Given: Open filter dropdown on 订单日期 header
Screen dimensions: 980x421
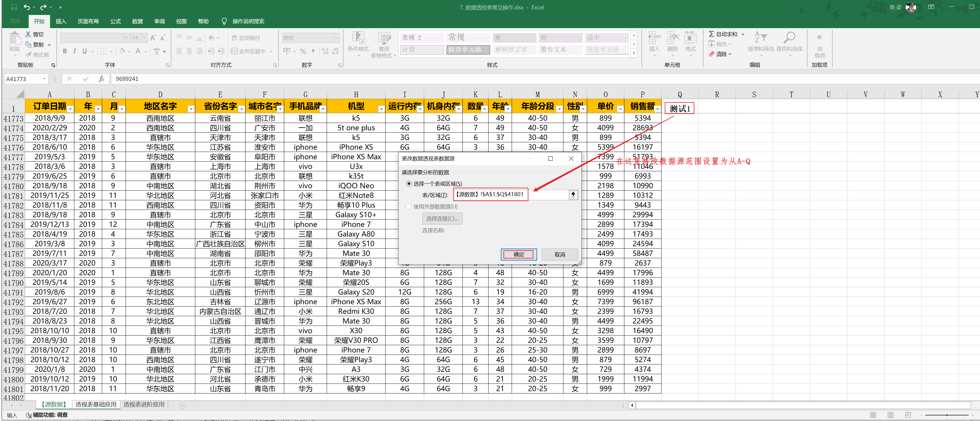Looking at the screenshot, I should click(x=70, y=109).
